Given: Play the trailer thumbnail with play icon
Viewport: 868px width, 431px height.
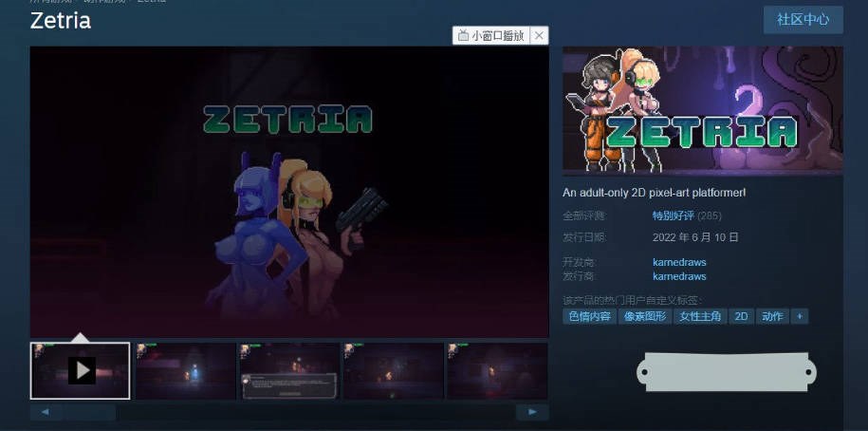Looking at the screenshot, I should tap(81, 370).
